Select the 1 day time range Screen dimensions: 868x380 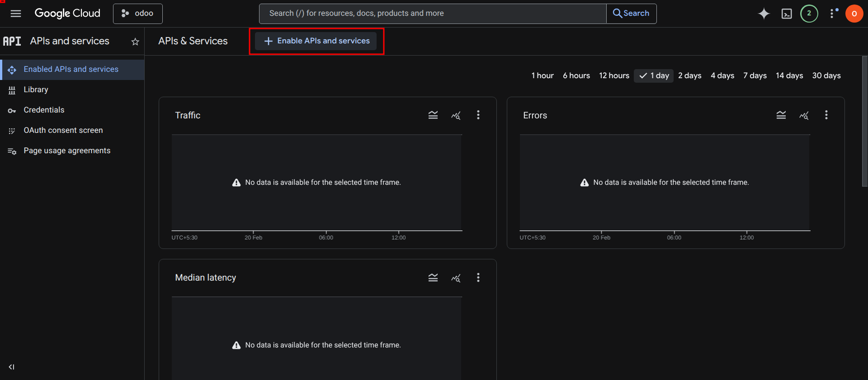click(x=654, y=75)
